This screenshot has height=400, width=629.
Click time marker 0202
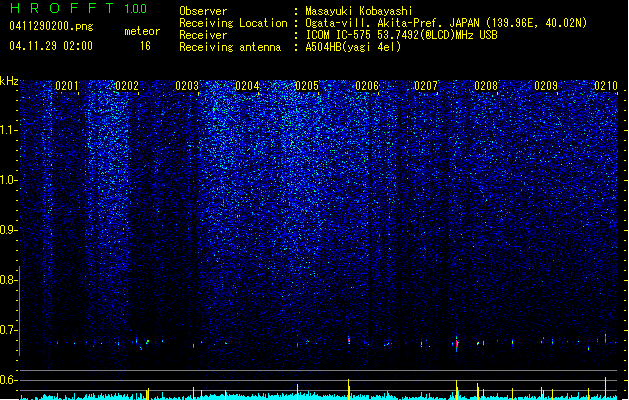click(127, 86)
